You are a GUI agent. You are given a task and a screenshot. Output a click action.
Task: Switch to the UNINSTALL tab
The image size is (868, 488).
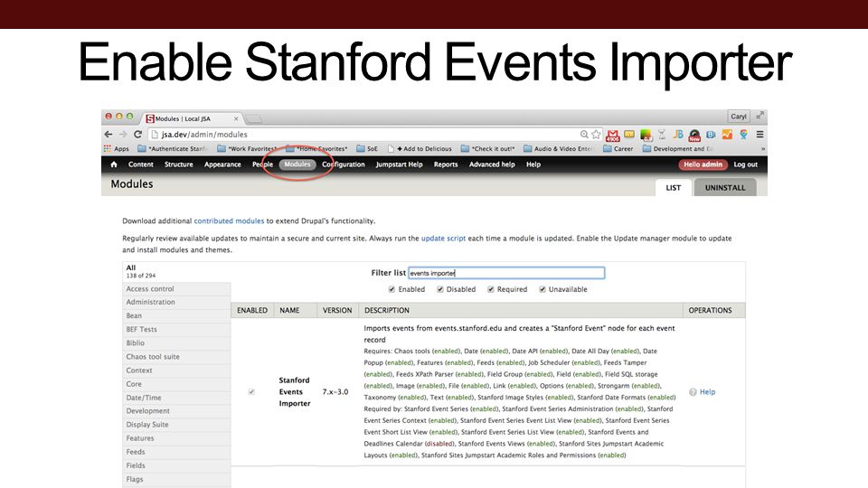[x=725, y=188]
